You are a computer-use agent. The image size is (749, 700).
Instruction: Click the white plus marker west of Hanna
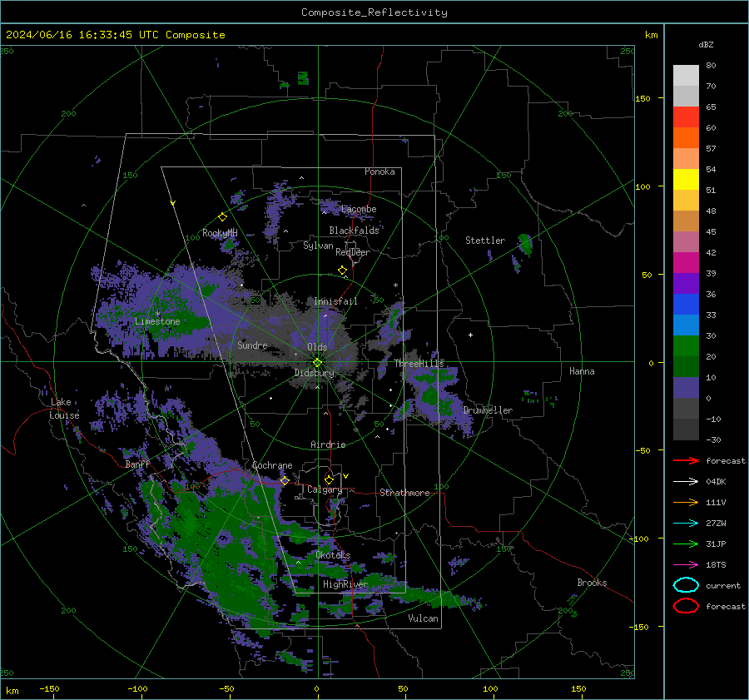click(x=470, y=335)
